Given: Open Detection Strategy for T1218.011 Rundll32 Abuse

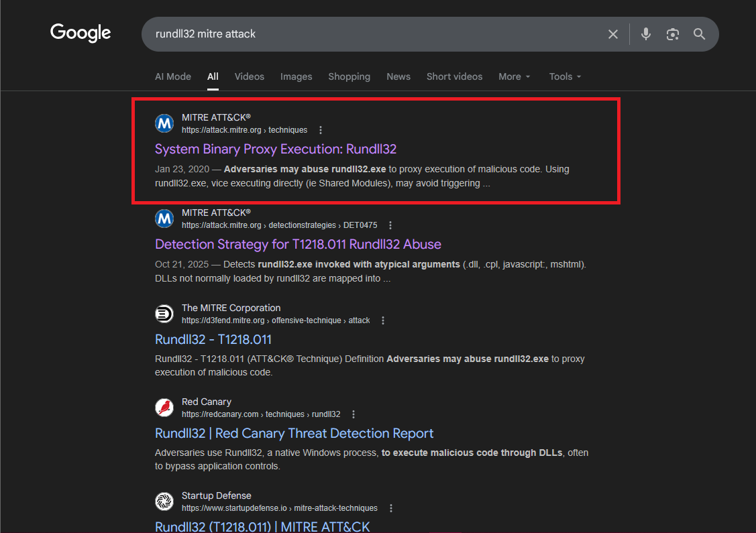Looking at the screenshot, I should tap(298, 244).
